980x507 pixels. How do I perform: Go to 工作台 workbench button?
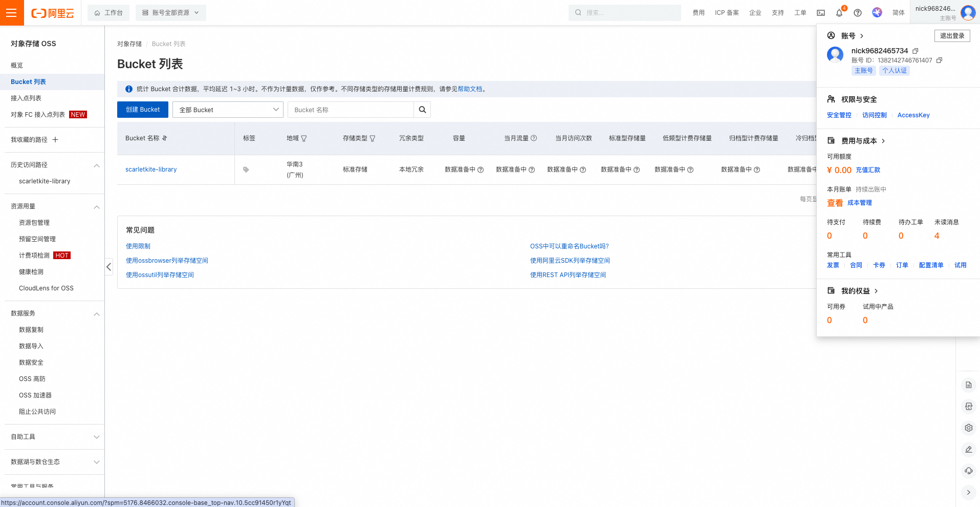point(108,13)
